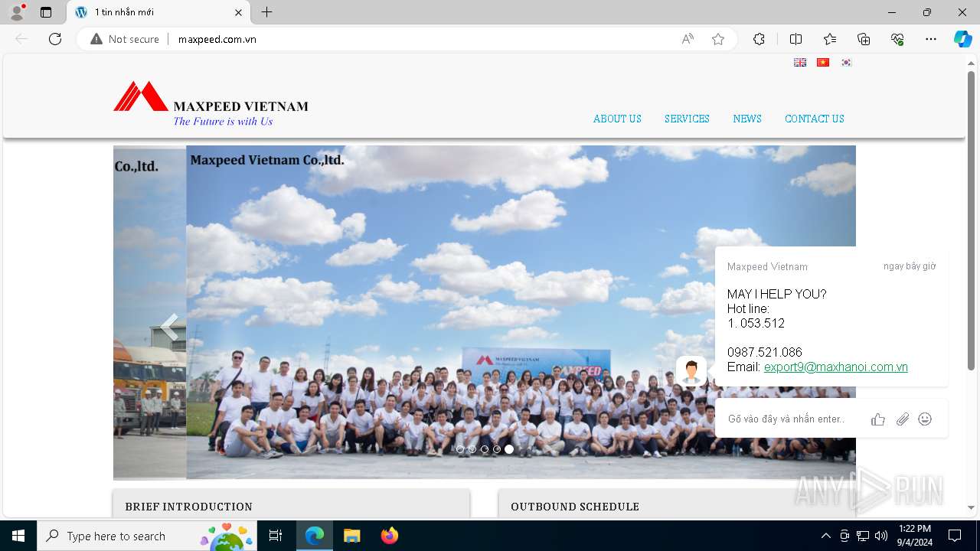Click the browser Refresh button

click(55, 39)
